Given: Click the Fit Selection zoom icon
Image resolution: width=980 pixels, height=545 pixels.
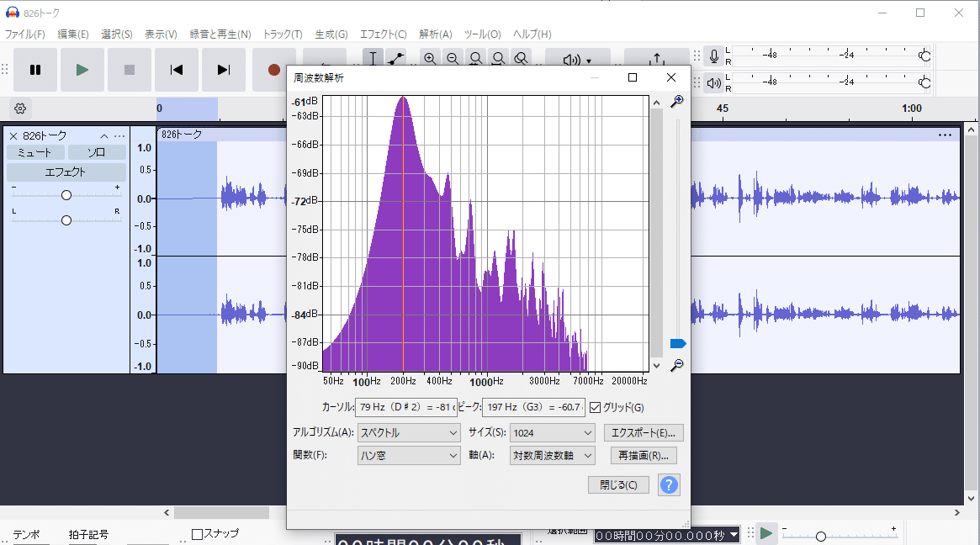Looking at the screenshot, I should (x=475, y=59).
